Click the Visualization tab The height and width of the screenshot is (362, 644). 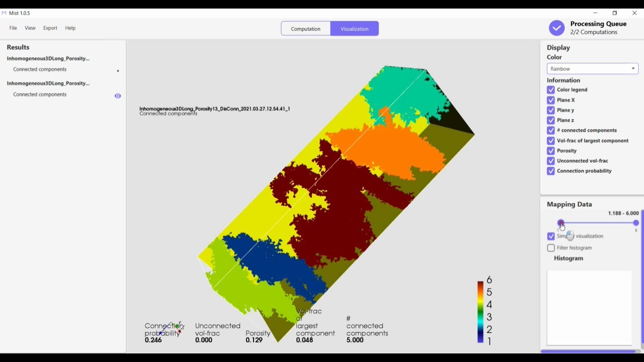[x=354, y=29]
